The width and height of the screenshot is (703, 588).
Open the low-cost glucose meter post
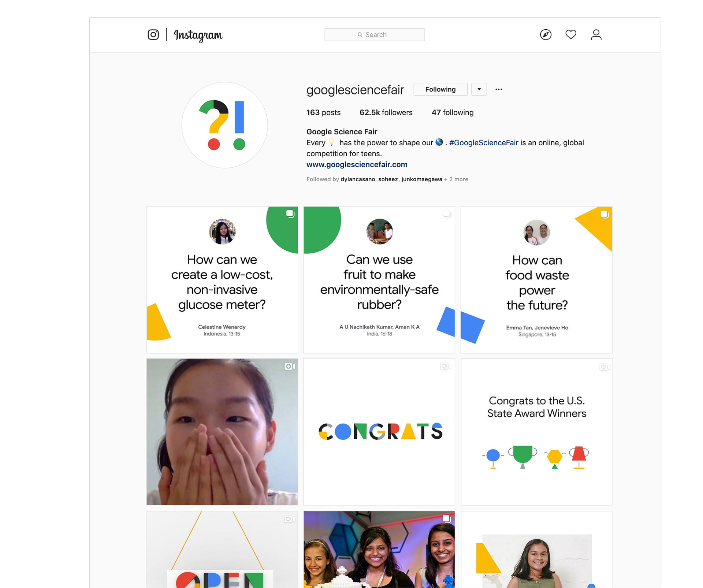222,280
